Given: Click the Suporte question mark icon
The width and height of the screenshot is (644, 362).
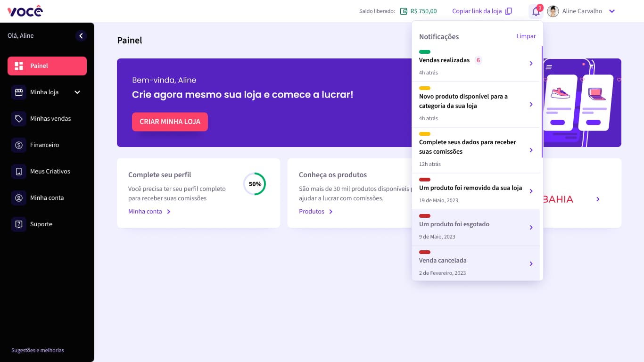Looking at the screenshot, I should (19, 224).
